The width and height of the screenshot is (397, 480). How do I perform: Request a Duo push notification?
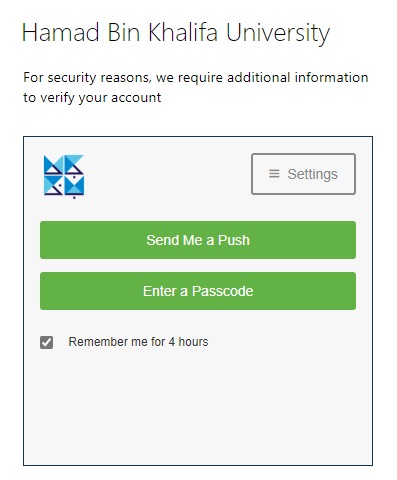[198, 240]
